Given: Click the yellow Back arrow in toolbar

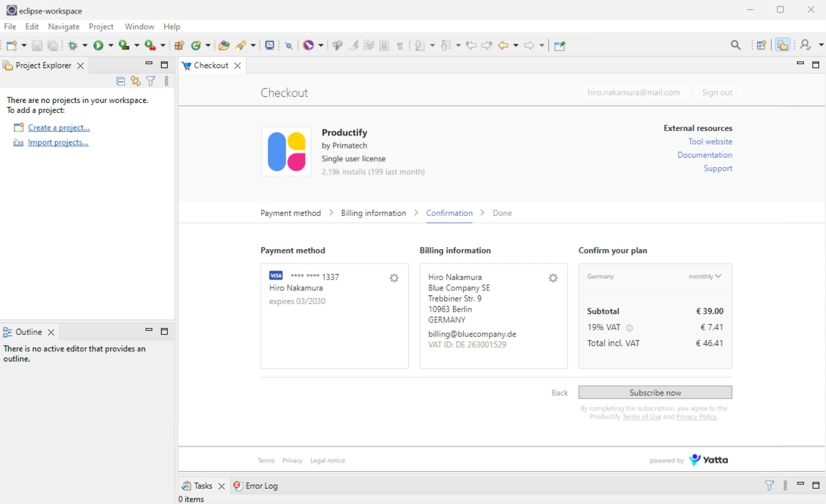Looking at the screenshot, I should pyautogui.click(x=503, y=45).
